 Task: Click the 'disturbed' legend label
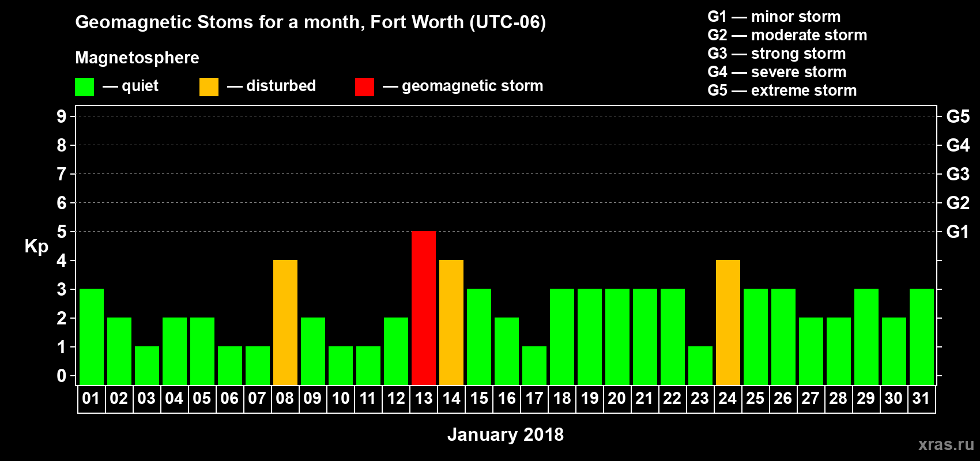[281, 86]
